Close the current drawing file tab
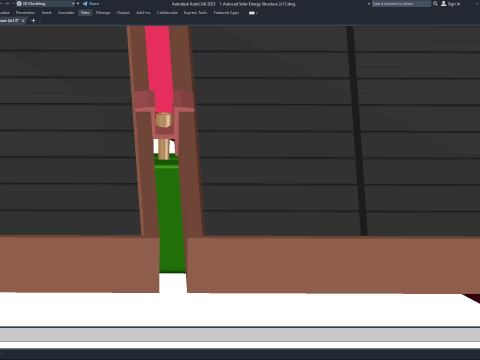The height and width of the screenshot is (360, 480). click(23, 21)
